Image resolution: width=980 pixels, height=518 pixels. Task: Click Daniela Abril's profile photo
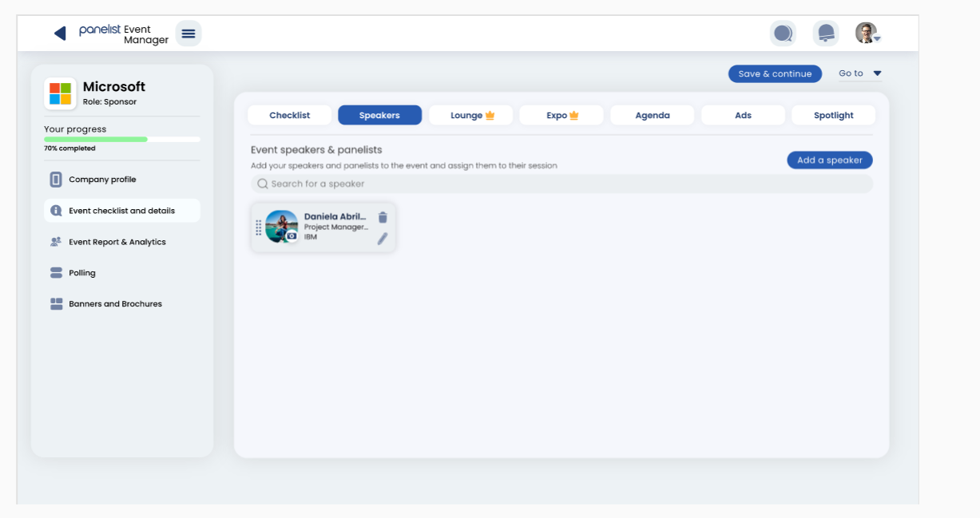281,227
